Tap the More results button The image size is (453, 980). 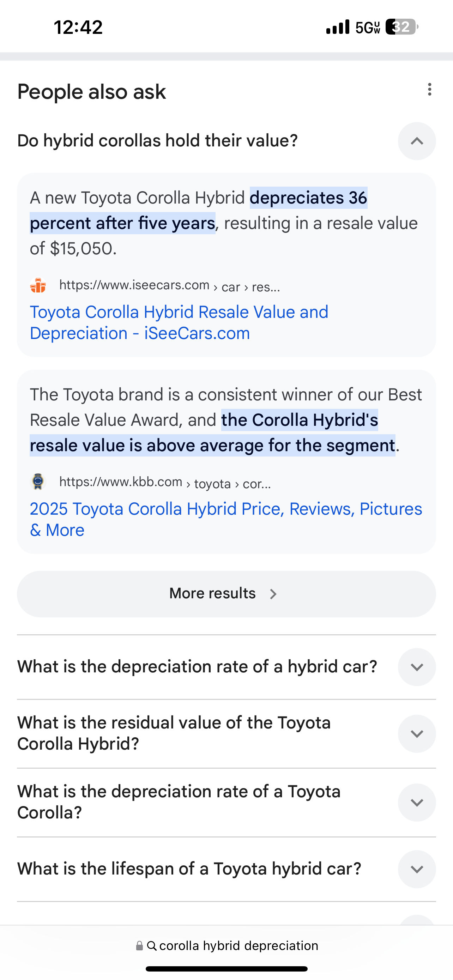(x=226, y=593)
